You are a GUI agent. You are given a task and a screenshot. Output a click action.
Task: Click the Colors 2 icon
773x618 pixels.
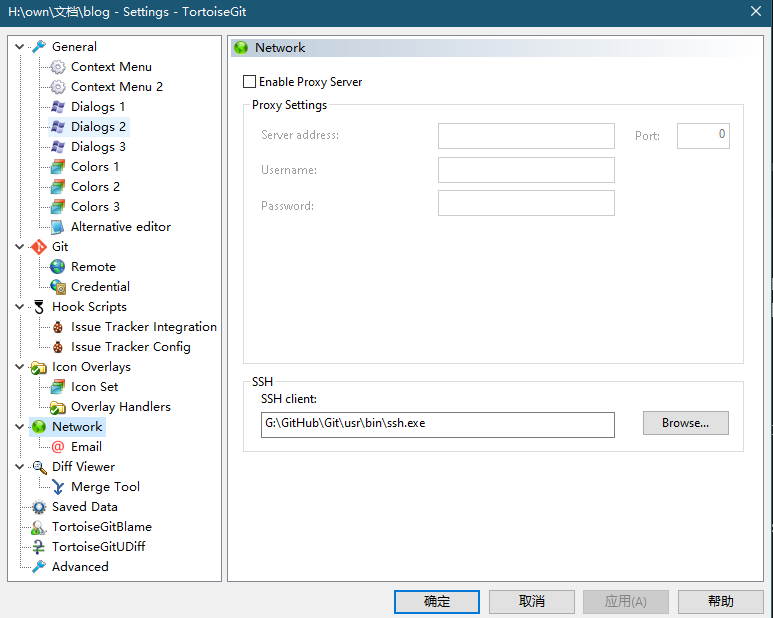point(58,187)
